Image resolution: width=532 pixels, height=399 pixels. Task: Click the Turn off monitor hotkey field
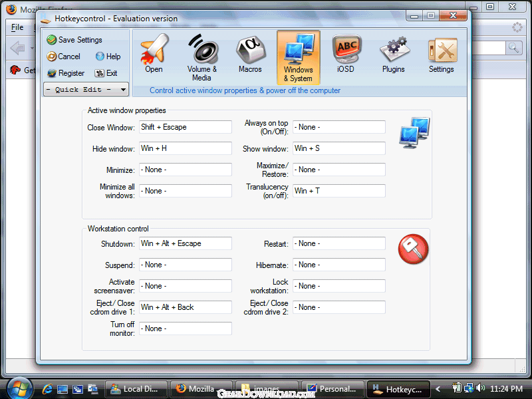point(186,329)
